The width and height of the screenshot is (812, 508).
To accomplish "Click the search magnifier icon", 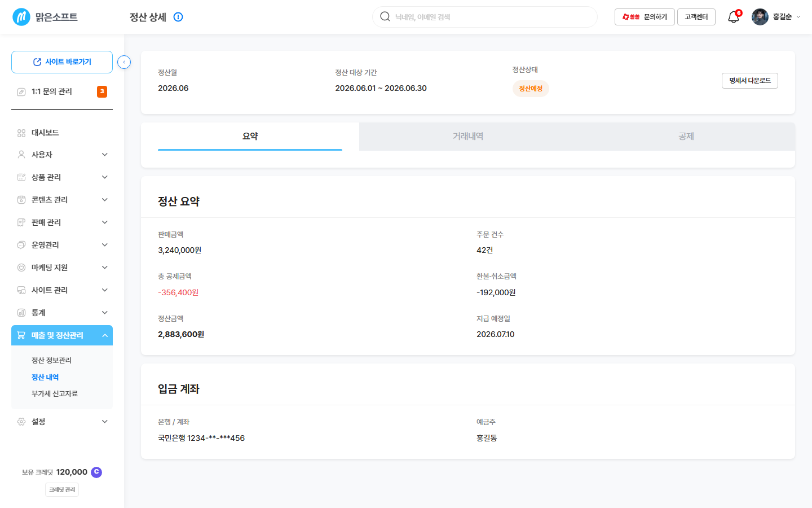I will [385, 16].
